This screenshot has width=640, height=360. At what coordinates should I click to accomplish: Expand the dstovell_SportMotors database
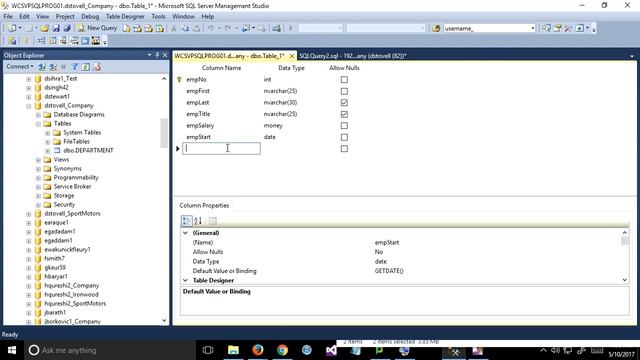click(x=29, y=213)
